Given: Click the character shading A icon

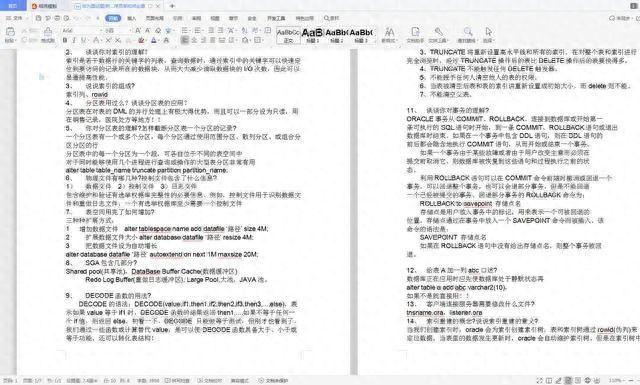Looking at the screenshot, I should tap(166, 40).
